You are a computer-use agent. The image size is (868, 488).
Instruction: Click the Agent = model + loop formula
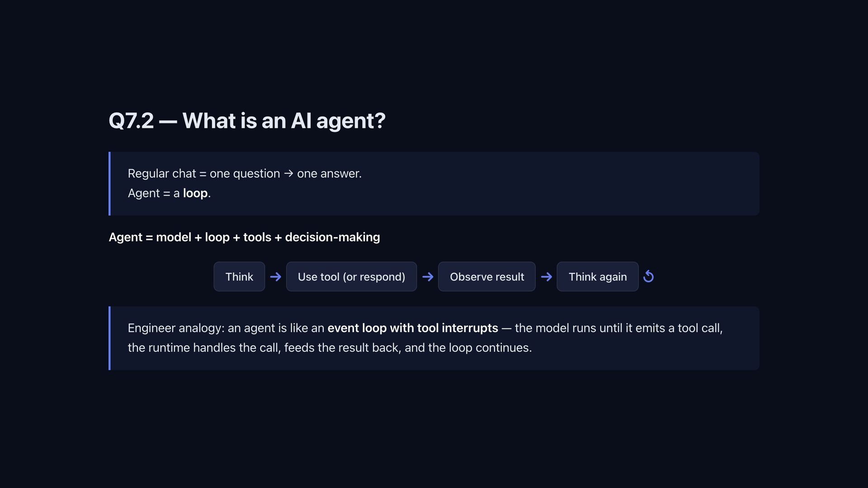(244, 237)
